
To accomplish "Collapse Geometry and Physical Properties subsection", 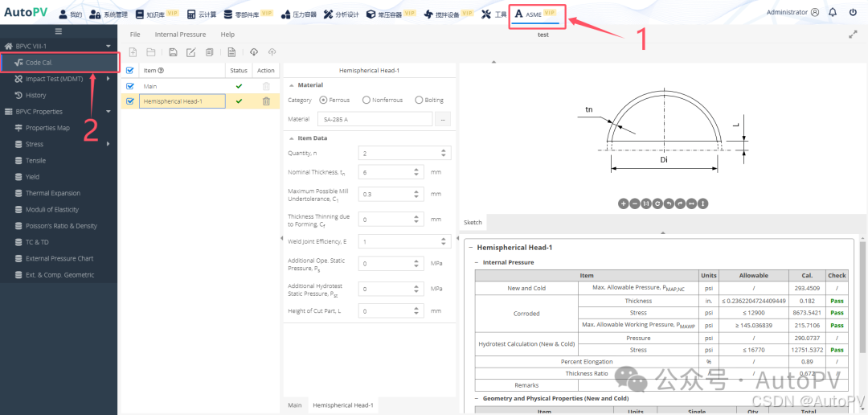I will coord(477,398).
